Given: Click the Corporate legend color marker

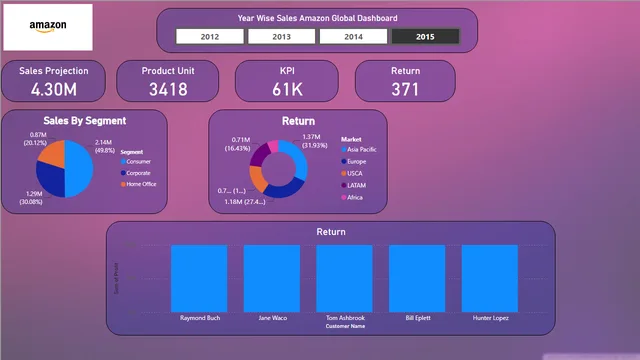Looking at the screenshot, I should pyautogui.click(x=123, y=173).
